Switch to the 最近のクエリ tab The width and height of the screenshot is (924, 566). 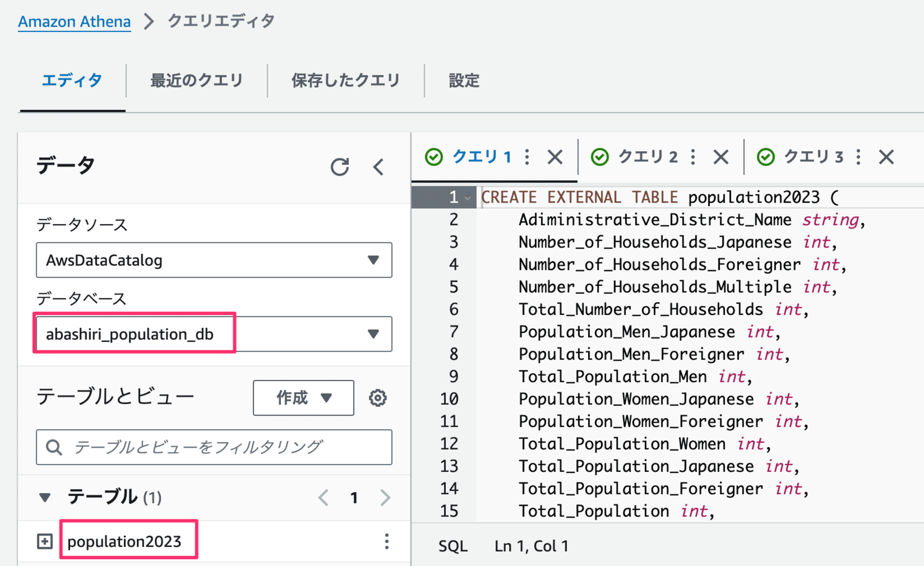[x=197, y=81]
